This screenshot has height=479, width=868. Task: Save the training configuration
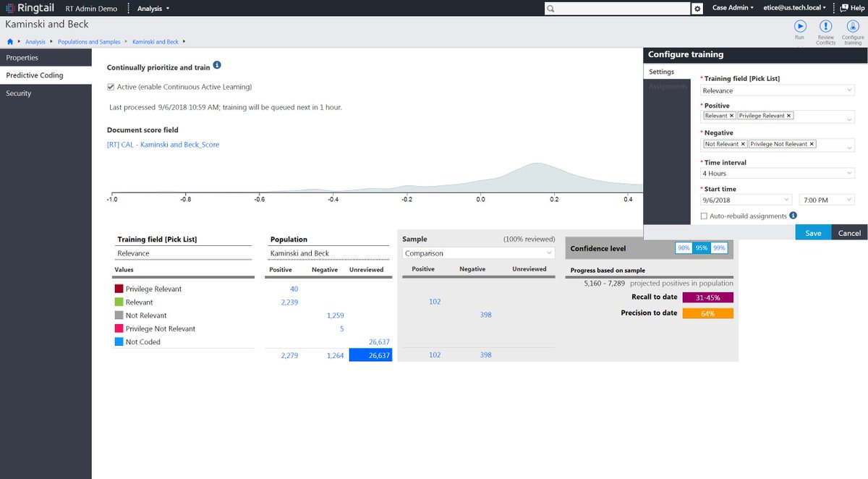tap(813, 233)
